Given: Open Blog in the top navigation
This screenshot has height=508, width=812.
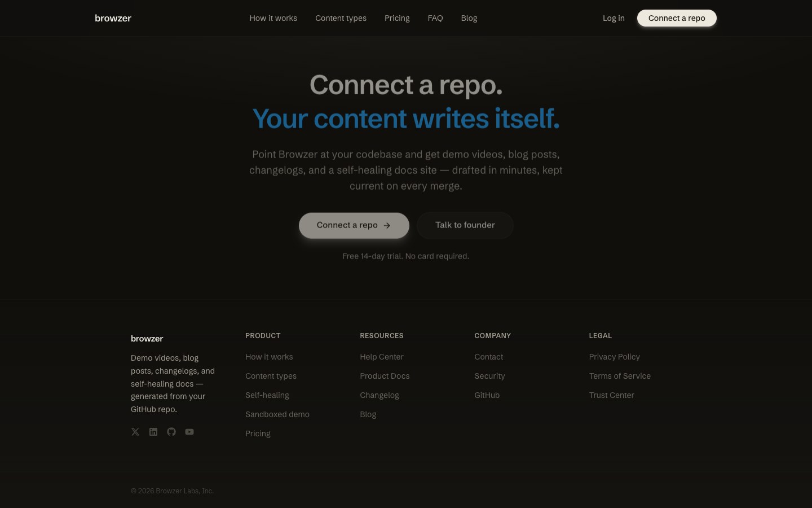Looking at the screenshot, I should [x=469, y=18].
